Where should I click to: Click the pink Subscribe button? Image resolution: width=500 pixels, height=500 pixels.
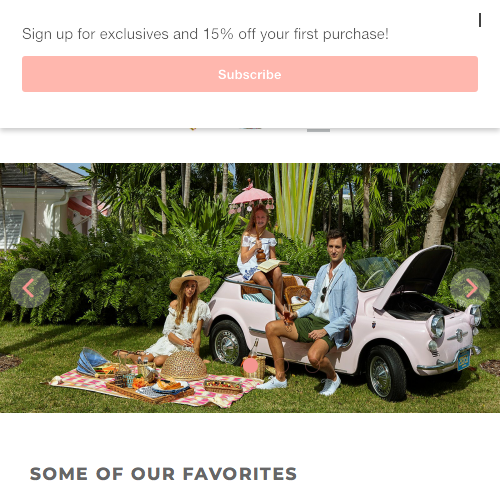250,74
